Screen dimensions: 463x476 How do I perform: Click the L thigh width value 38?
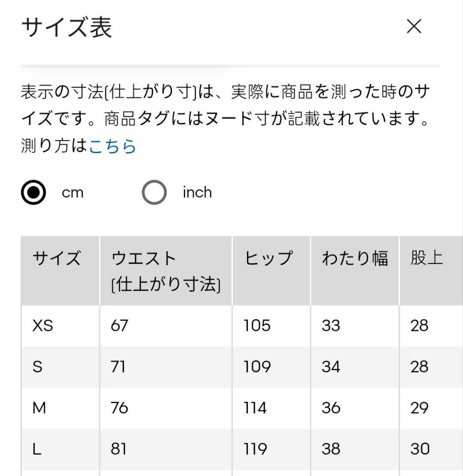[331, 449]
